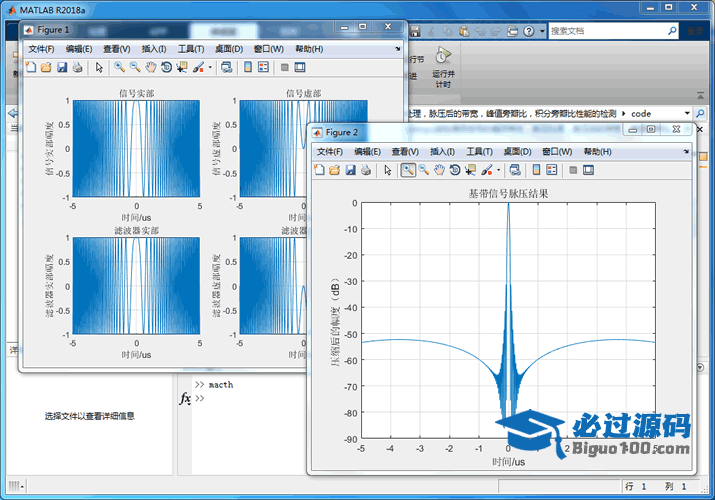Open 插入(I) menu in Figure 2
The height and width of the screenshot is (500, 715).
click(442, 151)
